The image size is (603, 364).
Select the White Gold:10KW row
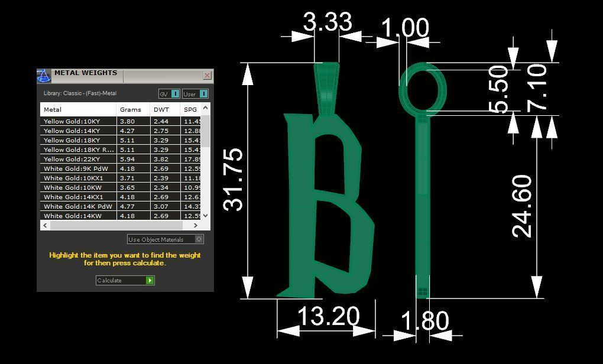[x=121, y=187]
